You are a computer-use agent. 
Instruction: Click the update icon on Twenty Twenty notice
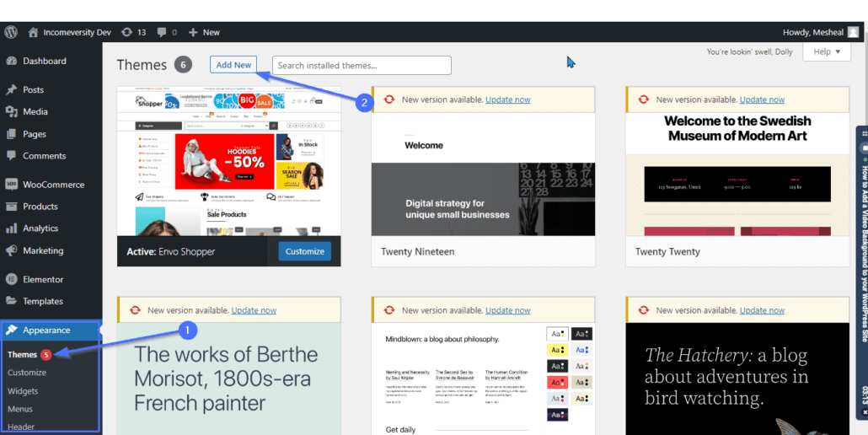click(643, 99)
